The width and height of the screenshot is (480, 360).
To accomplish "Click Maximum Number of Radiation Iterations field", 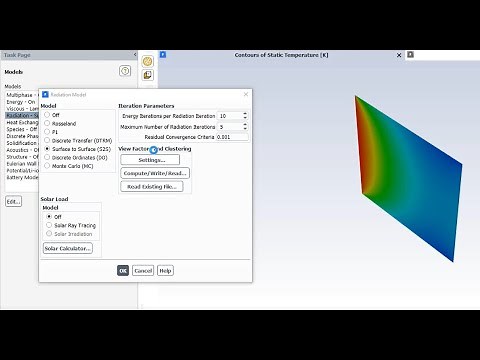I will (229, 127).
